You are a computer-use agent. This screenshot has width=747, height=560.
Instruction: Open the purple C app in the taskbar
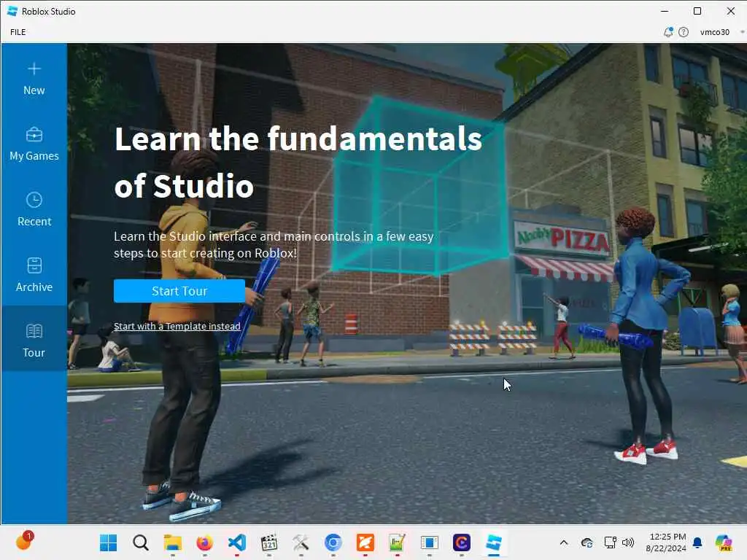[462, 542]
